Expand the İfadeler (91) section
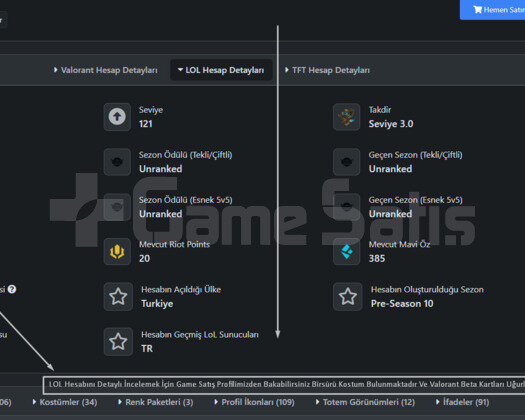The image size is (525, 420). 463,402
